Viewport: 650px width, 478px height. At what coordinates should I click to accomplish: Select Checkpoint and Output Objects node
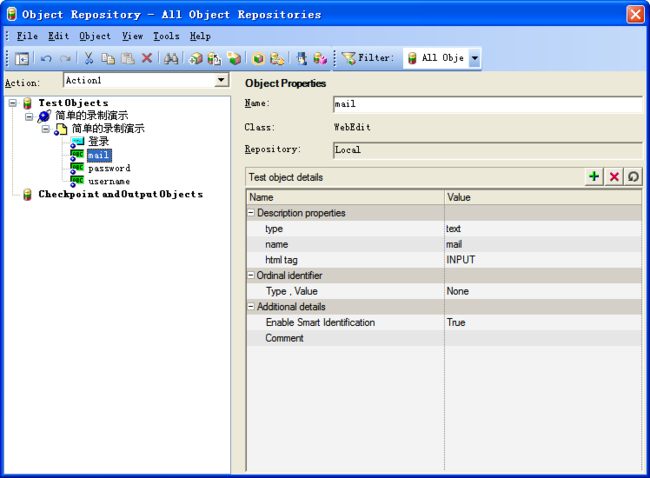[x=120, y=194]
